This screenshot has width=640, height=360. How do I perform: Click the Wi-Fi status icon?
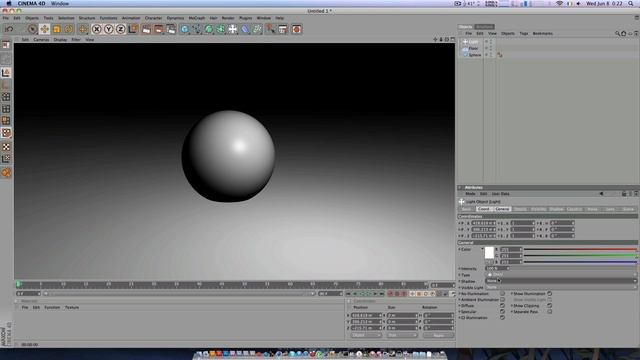pos(560,3)
